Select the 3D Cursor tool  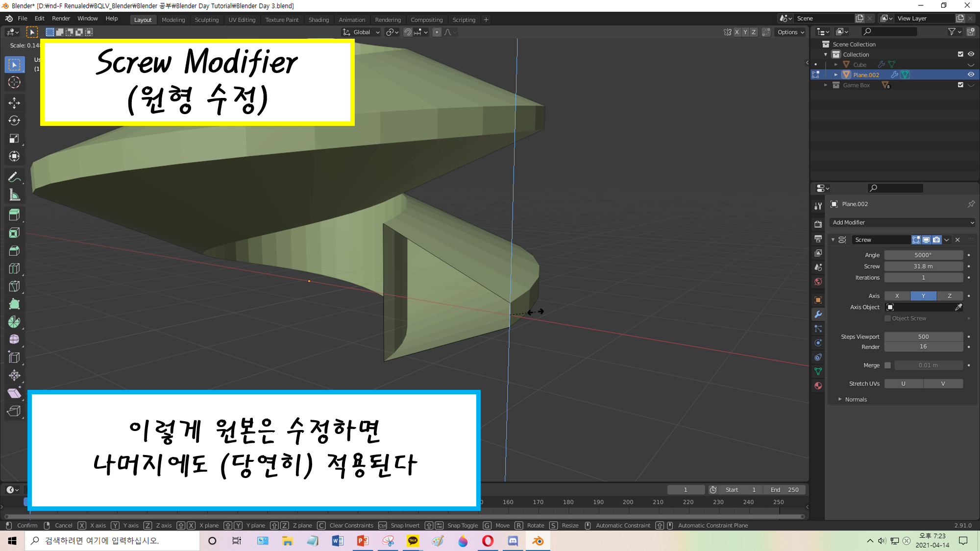[14, 82]
